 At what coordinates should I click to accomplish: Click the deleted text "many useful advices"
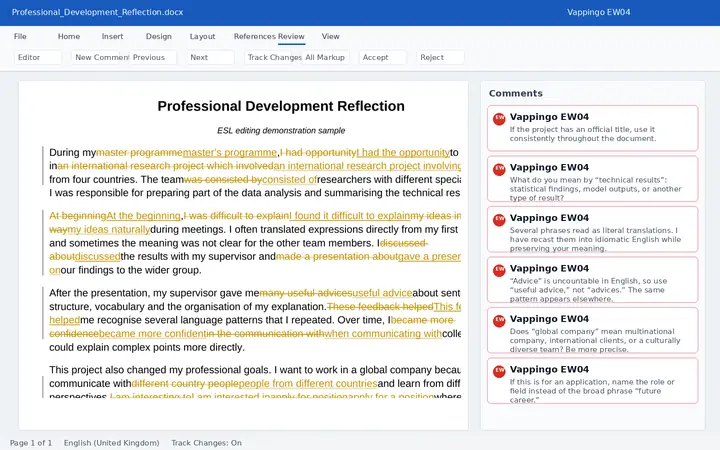point(306,293)
